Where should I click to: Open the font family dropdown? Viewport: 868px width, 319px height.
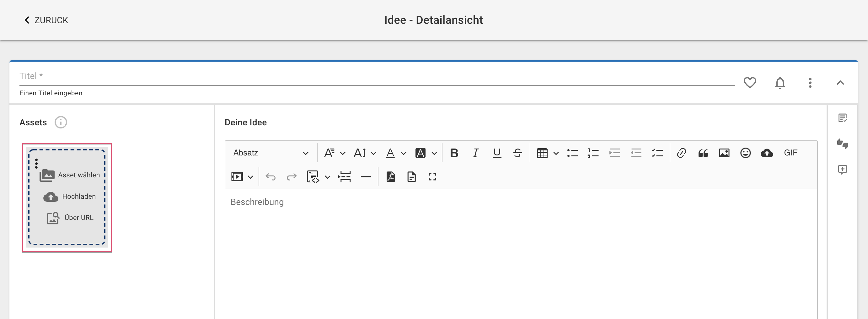coord(334,153)
